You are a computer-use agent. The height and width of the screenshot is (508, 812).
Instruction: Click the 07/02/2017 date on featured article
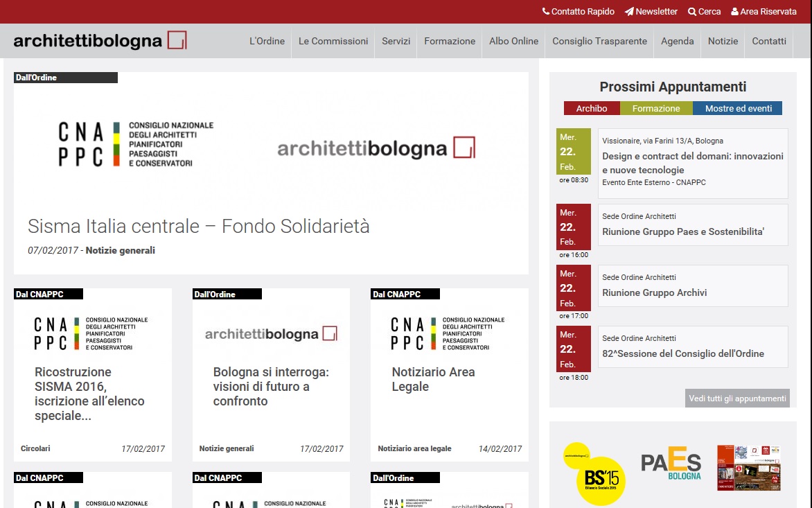(53, 251)
